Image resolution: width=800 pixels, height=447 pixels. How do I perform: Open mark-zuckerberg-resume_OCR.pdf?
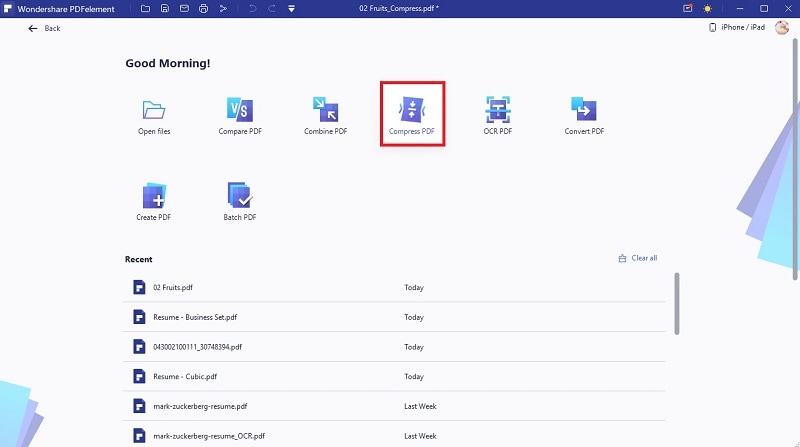(x=394, y=435)
